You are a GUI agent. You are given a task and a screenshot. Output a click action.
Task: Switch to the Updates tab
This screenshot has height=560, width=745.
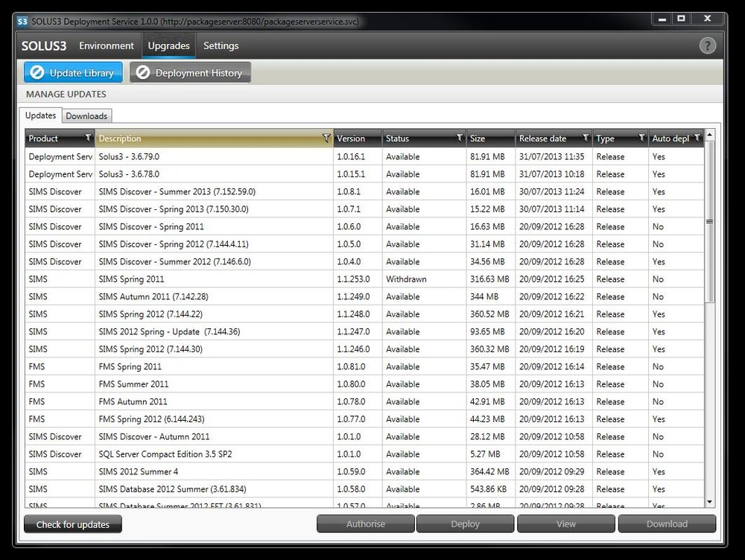pyautogui.click(x=40, y=115)
